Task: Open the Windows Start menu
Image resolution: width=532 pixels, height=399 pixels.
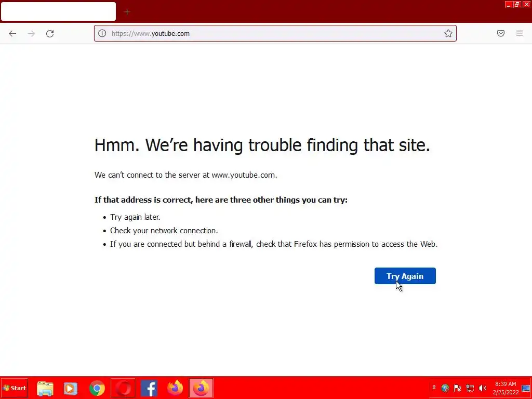Action: pyautogui.click(x=14, y=388)
